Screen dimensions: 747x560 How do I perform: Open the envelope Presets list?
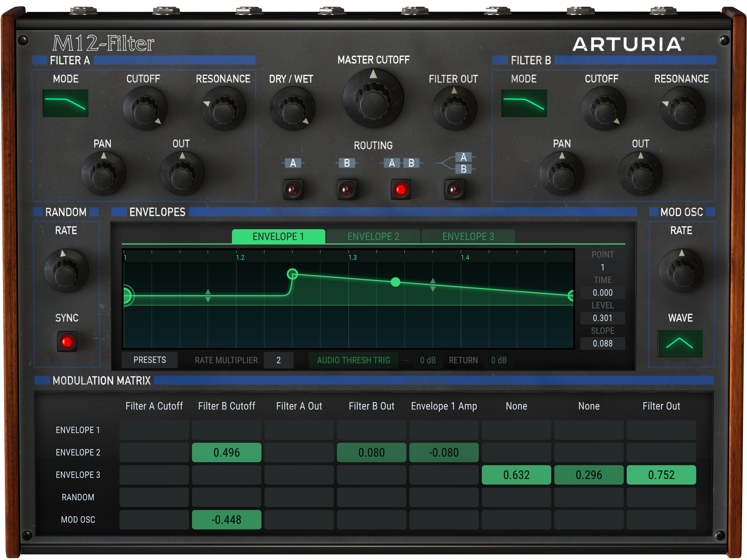coord(149,360)
